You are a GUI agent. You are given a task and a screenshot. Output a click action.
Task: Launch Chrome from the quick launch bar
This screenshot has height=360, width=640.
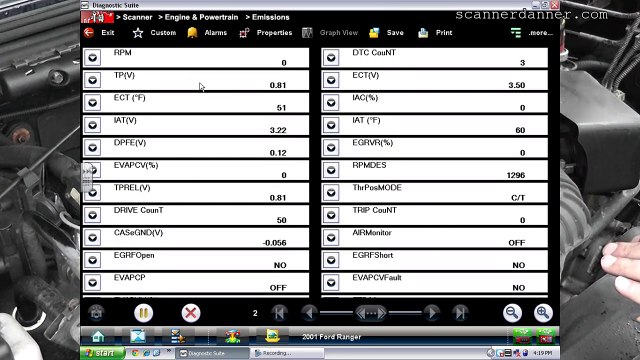click(x=135, y=353)
